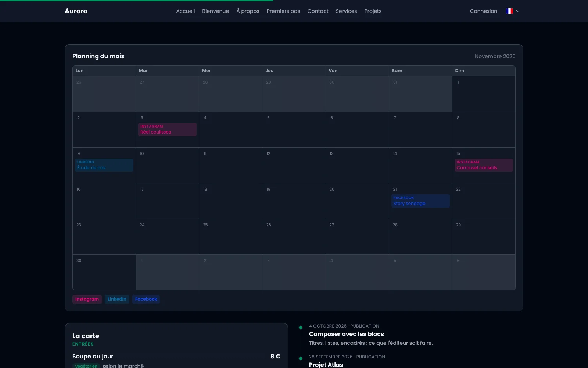Click the 28 septembre 2026 timeline dot
The height and width of the screenshot is (368, 588).
pyautogui.click(x=301, y=358)
